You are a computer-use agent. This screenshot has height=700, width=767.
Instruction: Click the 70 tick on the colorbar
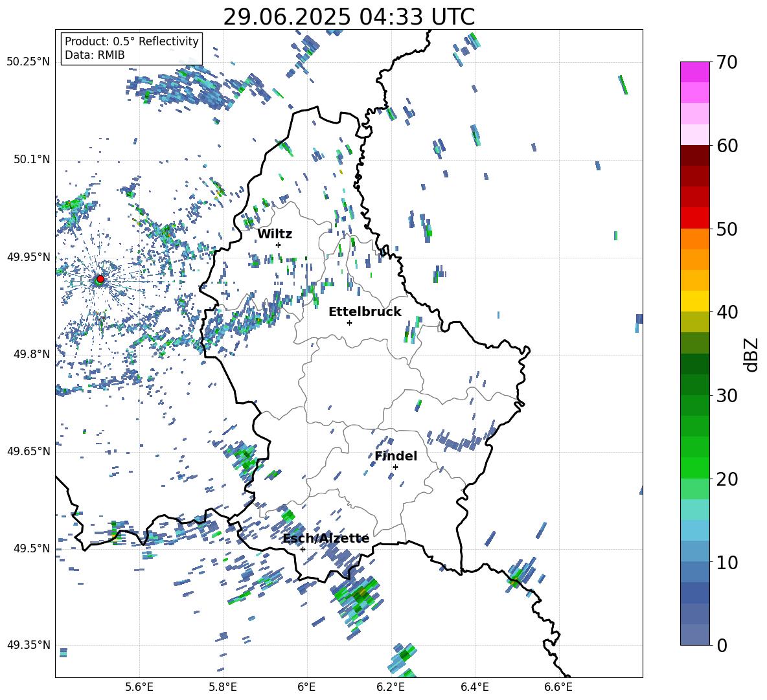(726, 62)
